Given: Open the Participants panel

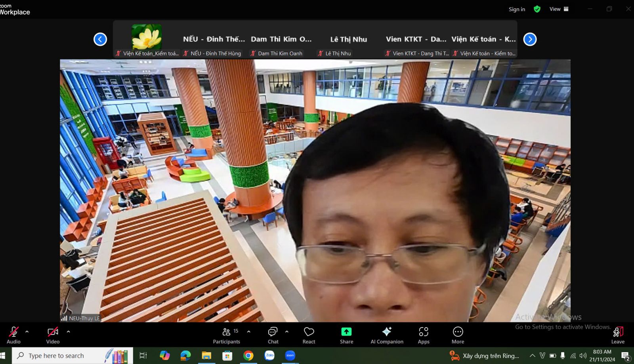Looking at the screenshot, I should pyautogui.click(x=226, y=335).
